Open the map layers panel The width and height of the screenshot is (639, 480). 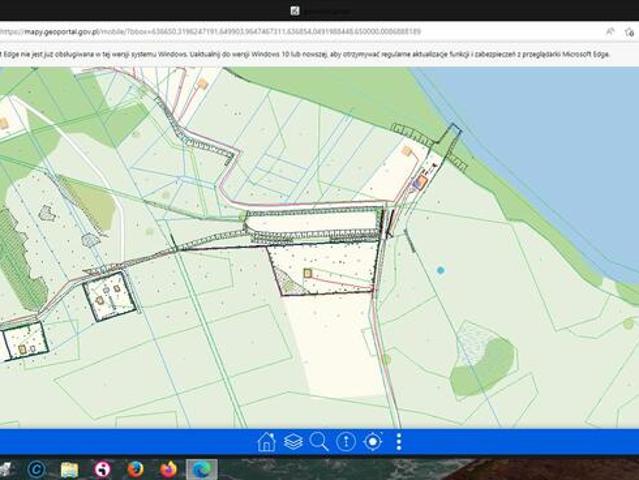[293, 442]
